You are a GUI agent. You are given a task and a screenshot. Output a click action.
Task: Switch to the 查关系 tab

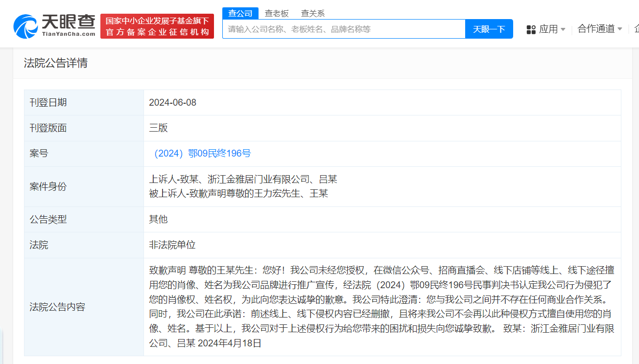(313, 13)
